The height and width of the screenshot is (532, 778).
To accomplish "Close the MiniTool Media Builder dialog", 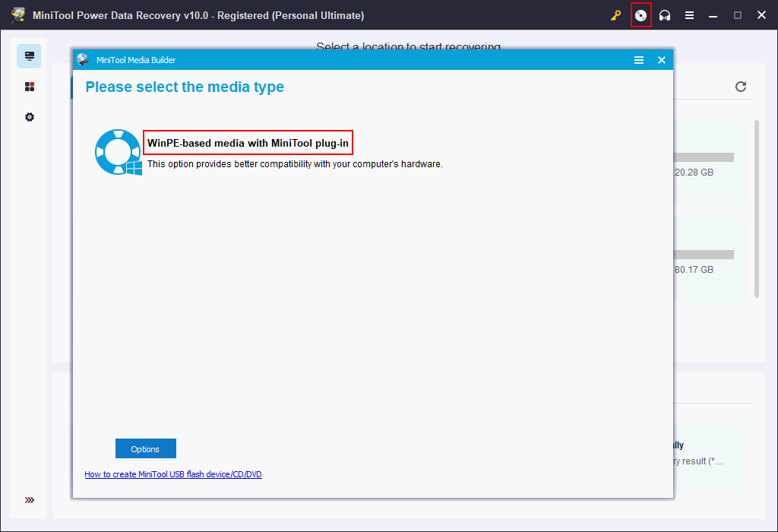I will point(662,60).
